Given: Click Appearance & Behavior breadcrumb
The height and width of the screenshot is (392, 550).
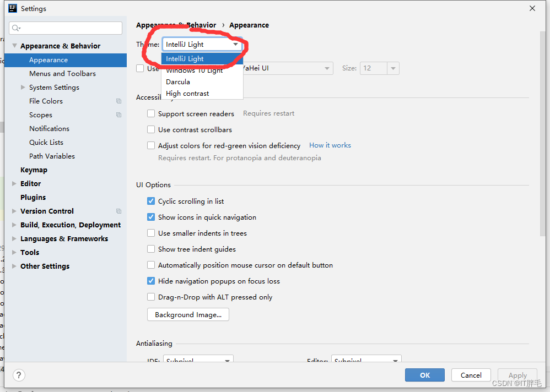Looking at the screenshot, I should (x=176, y=25).
